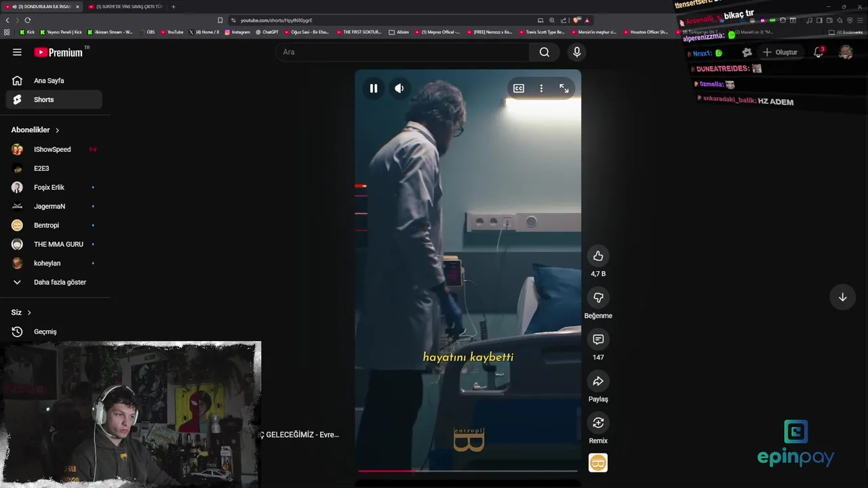
Task: Open the account avatar menu
Action: [846, 52]
